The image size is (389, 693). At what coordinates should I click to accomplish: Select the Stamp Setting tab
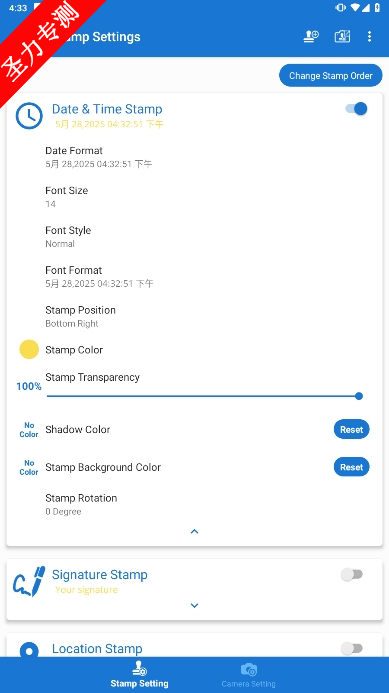[x=139, y=675]
